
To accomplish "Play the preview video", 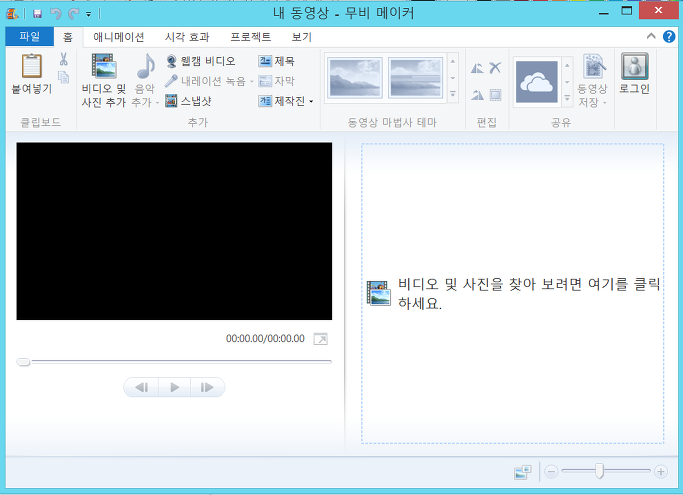I will (x=175, y=387).
